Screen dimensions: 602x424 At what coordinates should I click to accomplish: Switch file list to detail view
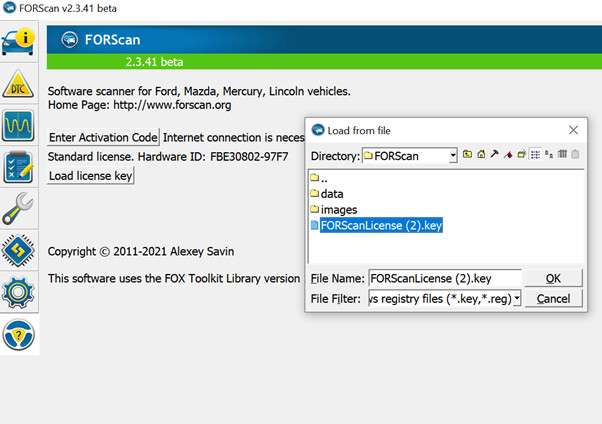tap(561, 155)
